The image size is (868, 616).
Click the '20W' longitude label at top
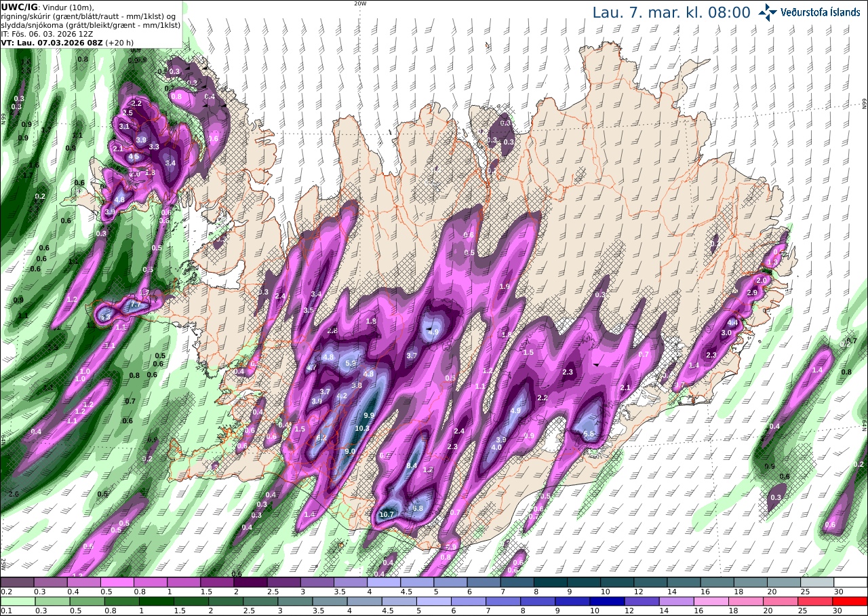pos(360,3)
